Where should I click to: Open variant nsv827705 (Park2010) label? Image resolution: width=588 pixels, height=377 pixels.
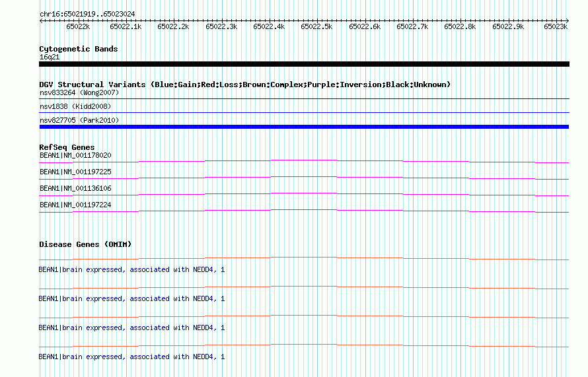pos(79,120)
